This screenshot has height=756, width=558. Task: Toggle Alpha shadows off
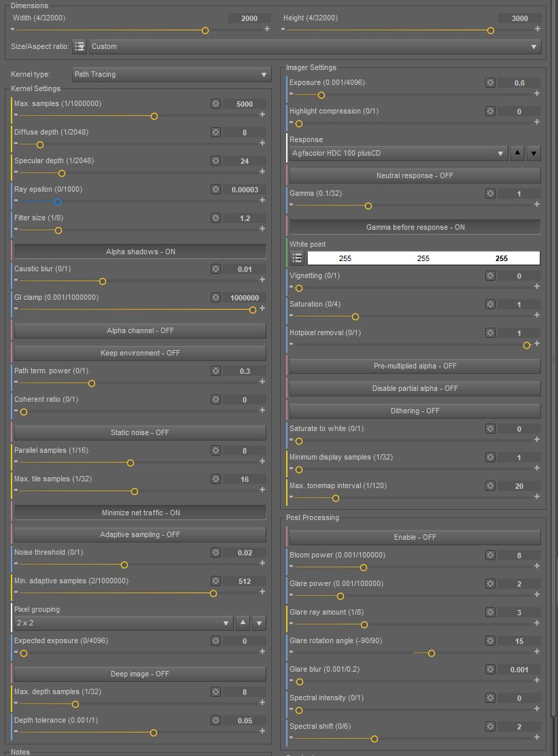pyautogui.click(x=140, y=252)
